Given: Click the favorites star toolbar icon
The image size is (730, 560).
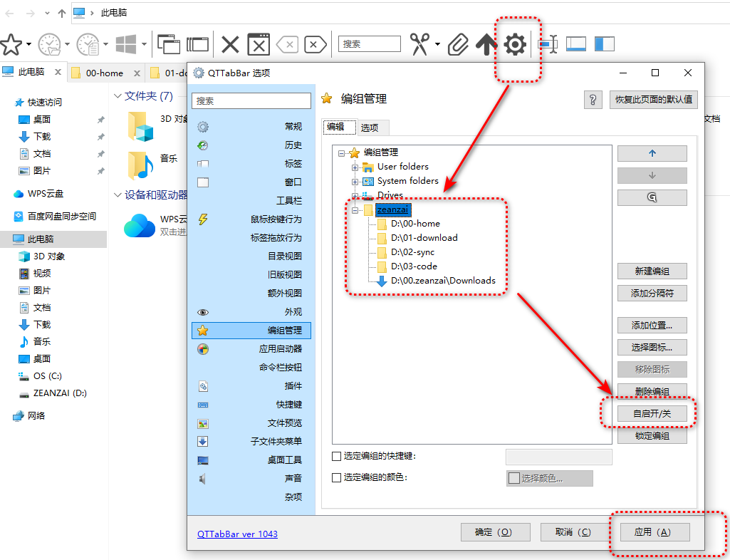Looking at the screenshot, I should pos(10,45).
